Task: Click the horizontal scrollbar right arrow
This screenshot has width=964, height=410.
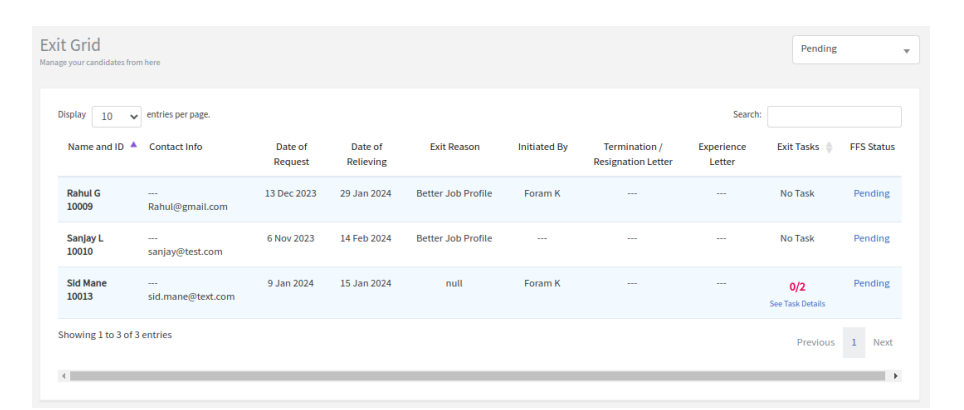Action: pyautogui.click(x=895, y=376)
